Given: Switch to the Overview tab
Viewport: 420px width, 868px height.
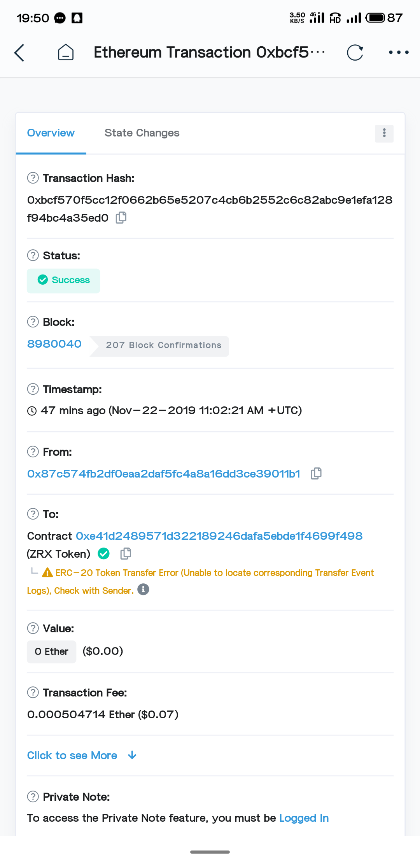Looking at the screenshot, I should 51,133.
